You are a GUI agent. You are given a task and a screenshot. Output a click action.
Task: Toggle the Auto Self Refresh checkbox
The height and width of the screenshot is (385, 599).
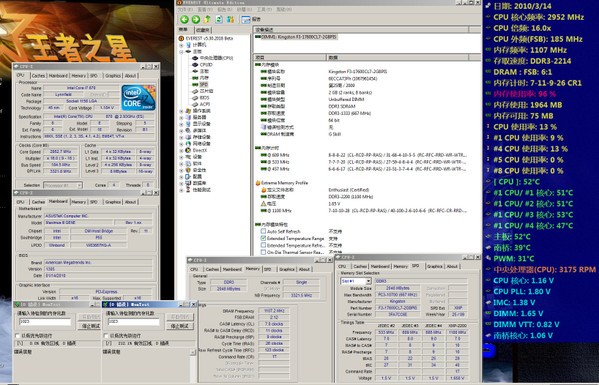click(263, 231)
